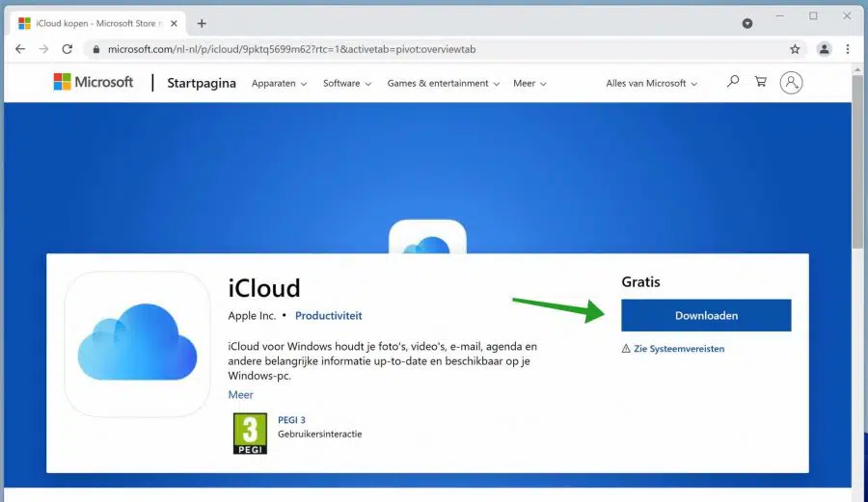Viewport: 868px width, 502px height.
Task: Expand the Apparaten menu
Action: (279, 84)
